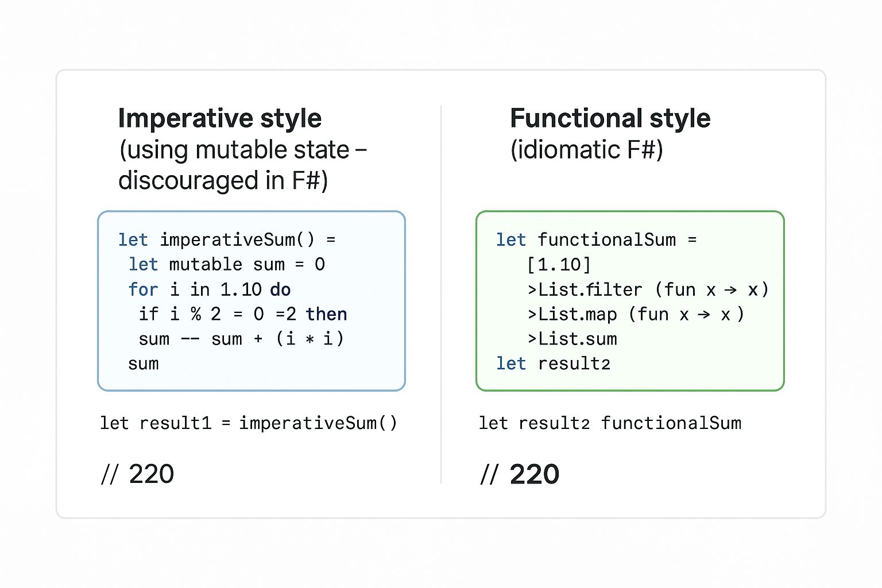
Task: Click the "// 220" comment under imperative code
Action: [137, 474]
